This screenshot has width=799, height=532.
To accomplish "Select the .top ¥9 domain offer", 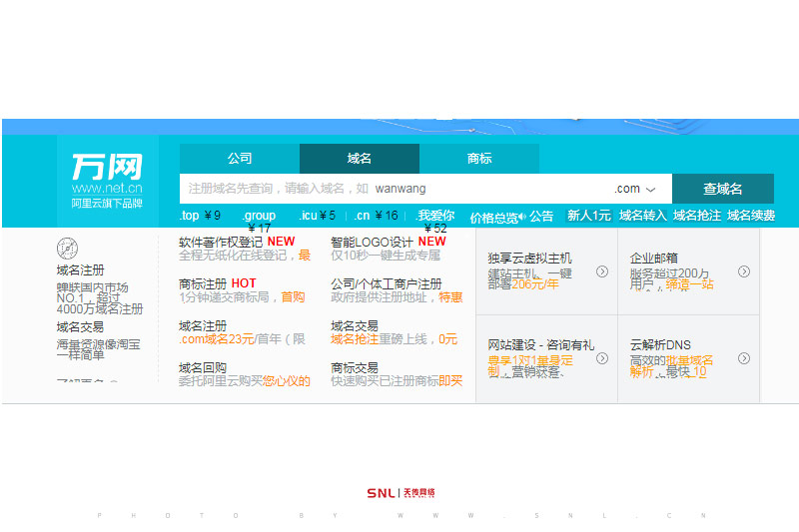I will point(200,216).
